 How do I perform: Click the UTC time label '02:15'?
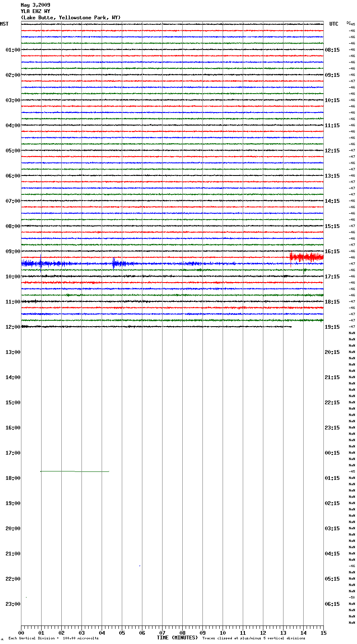coord(332,503)
